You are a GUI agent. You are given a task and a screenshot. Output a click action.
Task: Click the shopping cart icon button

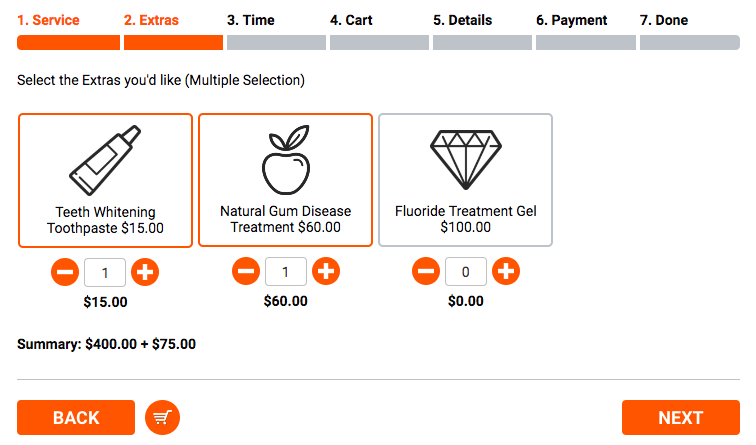coord(162,417)
